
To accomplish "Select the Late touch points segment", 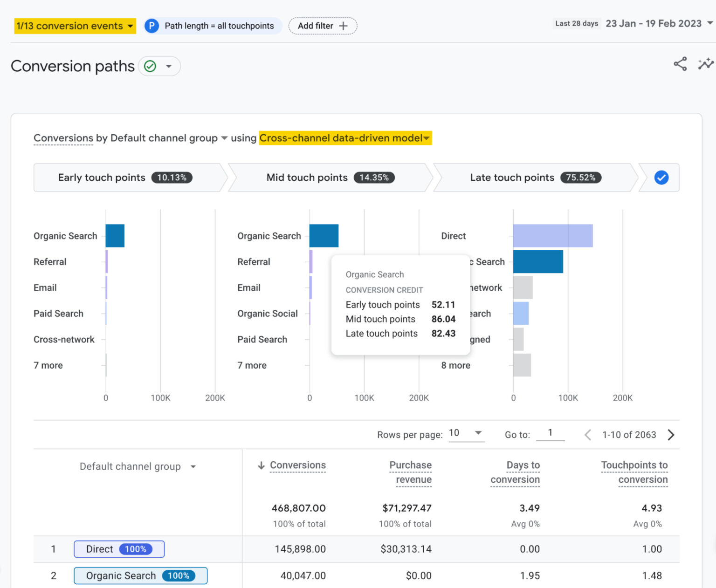I will pos(531,178).
